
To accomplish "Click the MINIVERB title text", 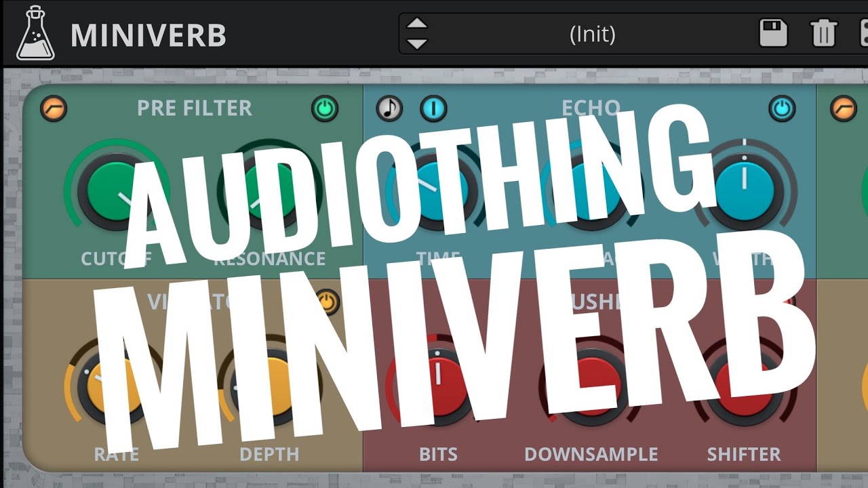I will tap(149, 35).
